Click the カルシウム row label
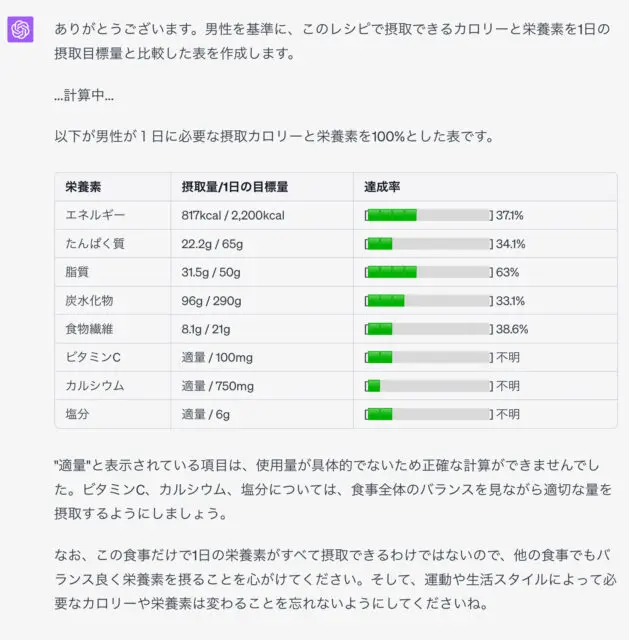629x640 pixels. pos(95,386)
